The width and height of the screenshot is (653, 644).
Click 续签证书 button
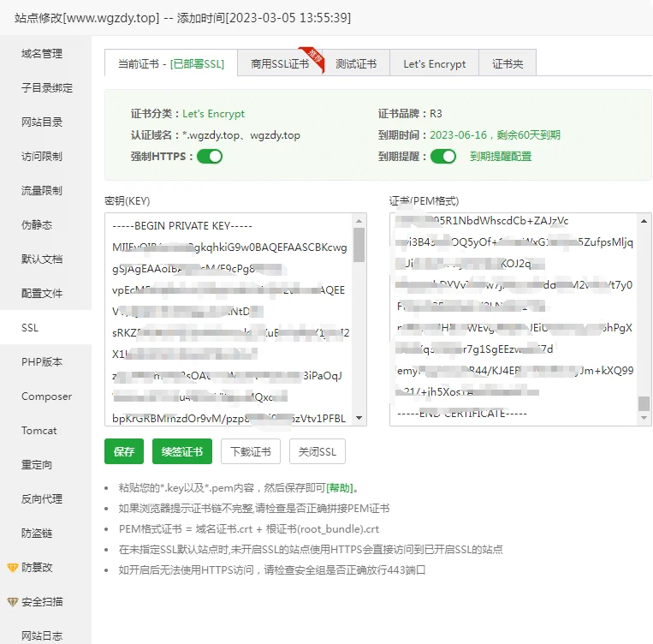pyautogui.click(x=182, y=451)
